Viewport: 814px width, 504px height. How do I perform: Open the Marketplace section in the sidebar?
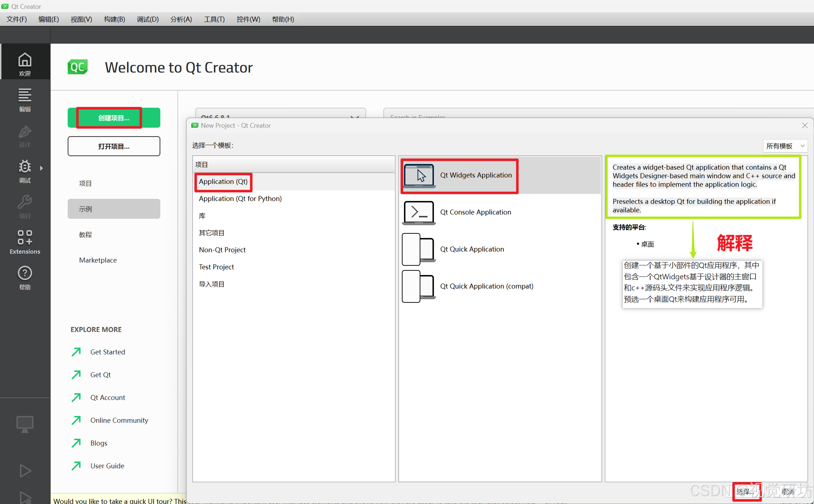[x=98, y=260]
